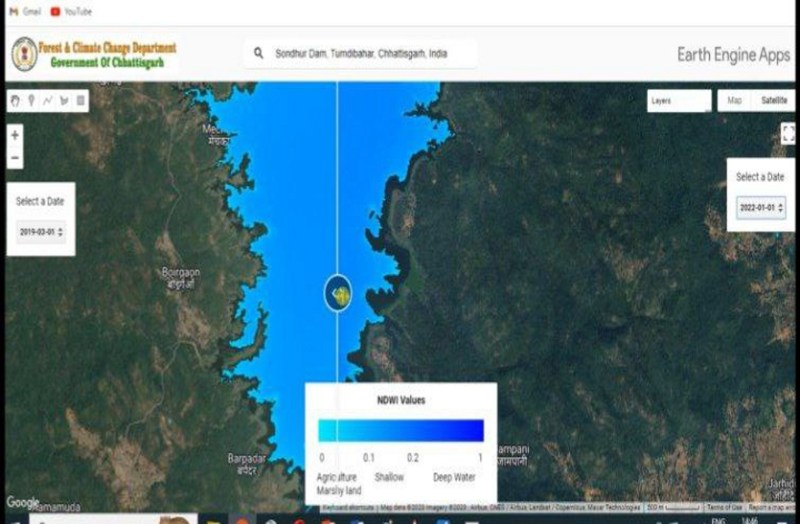The image size is (800, 524).
Task: Select the draw rectangle tool
Action: pos(80,100)
